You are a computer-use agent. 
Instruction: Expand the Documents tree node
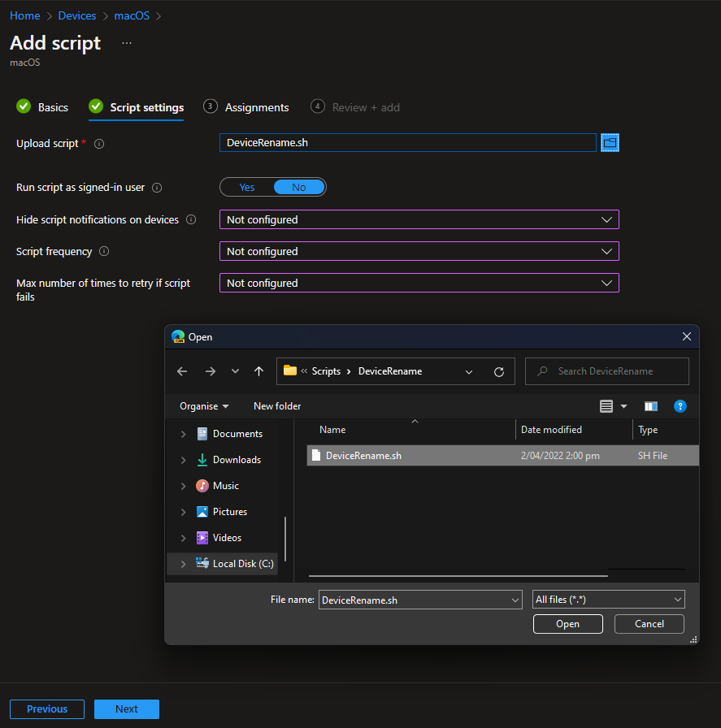tap(183, 434)
